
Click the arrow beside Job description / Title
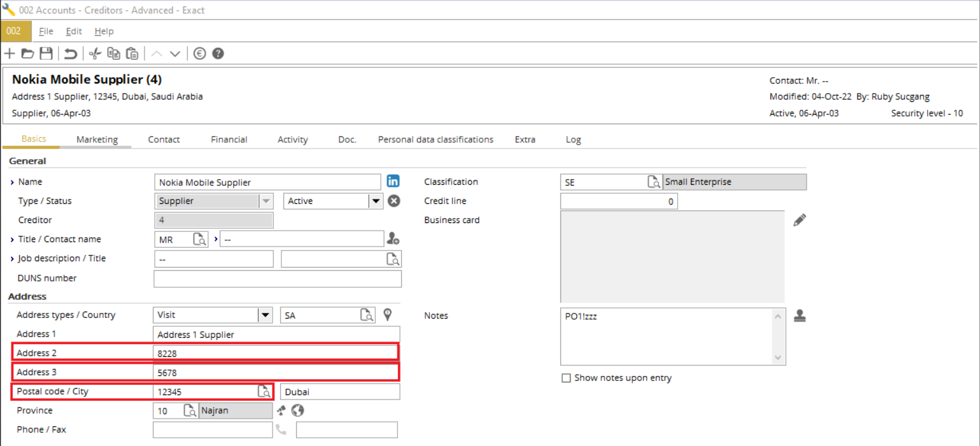tap(12, 259)
